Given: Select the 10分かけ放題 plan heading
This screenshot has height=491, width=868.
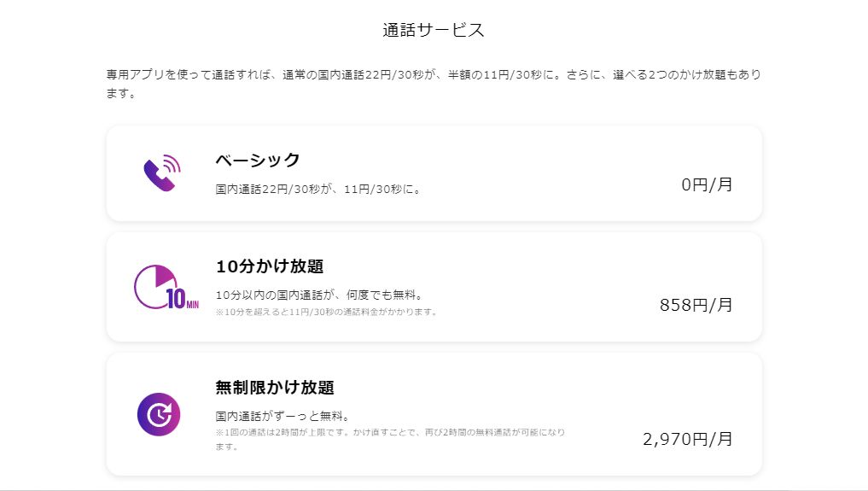Looking at the screenshot, I should tap(270, 266).
